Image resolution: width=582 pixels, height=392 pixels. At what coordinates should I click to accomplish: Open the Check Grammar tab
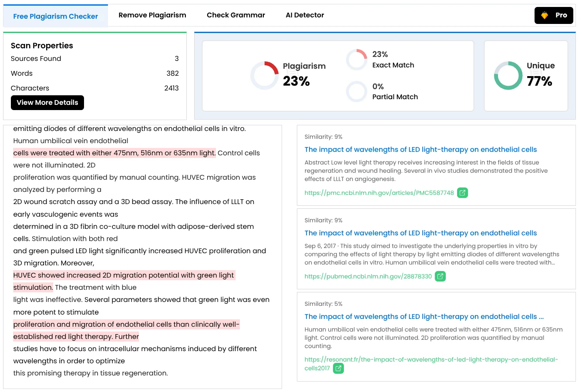pyautogui.click(x=236, y=15)
